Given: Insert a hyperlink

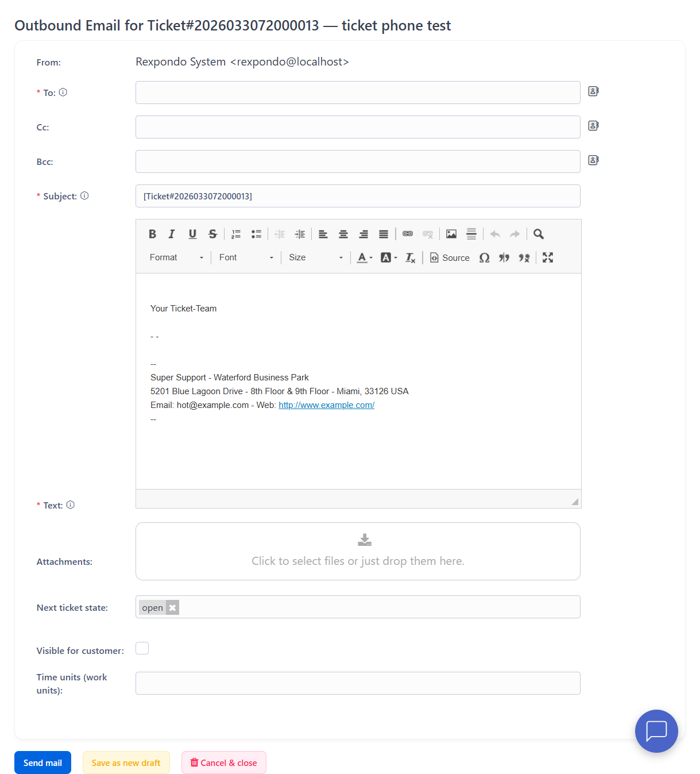Looking at the screenshot, I should [408, 234].
